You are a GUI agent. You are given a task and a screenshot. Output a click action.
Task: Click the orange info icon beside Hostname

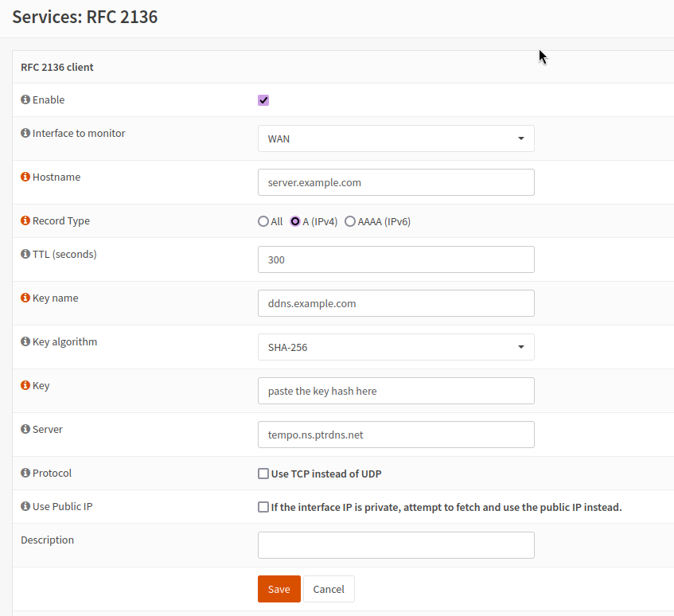25,177
